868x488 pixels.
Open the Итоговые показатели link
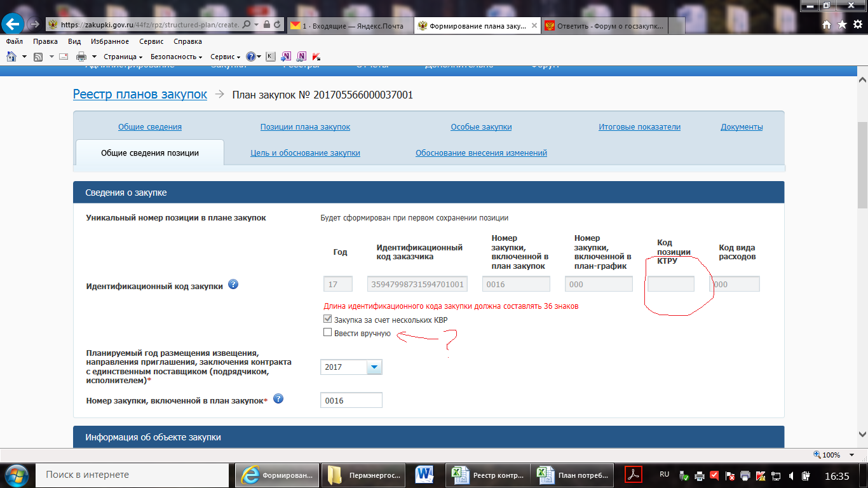639,126
